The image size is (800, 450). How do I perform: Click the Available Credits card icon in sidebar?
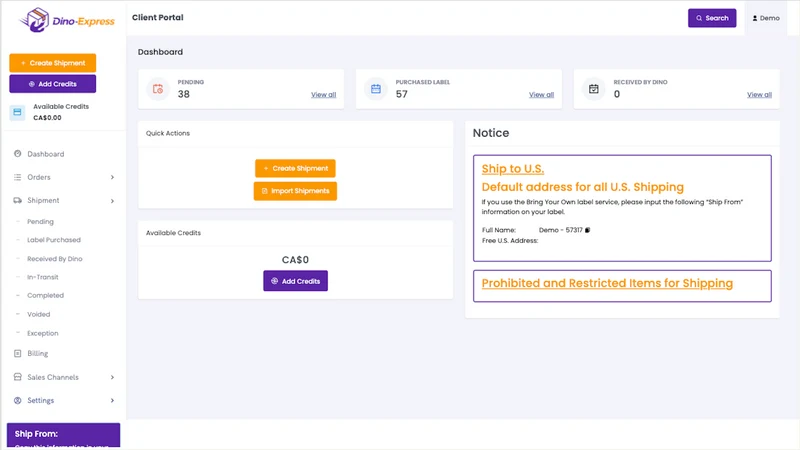(x=17, y=112)
